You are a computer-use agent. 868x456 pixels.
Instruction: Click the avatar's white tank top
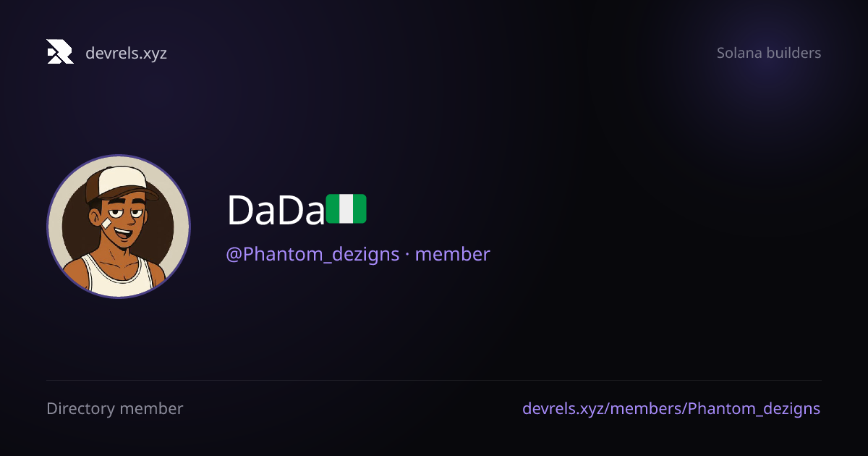coord(118,276)
